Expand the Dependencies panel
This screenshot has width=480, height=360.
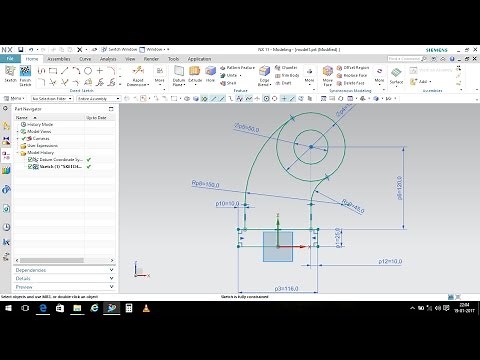tap(64, 270)
